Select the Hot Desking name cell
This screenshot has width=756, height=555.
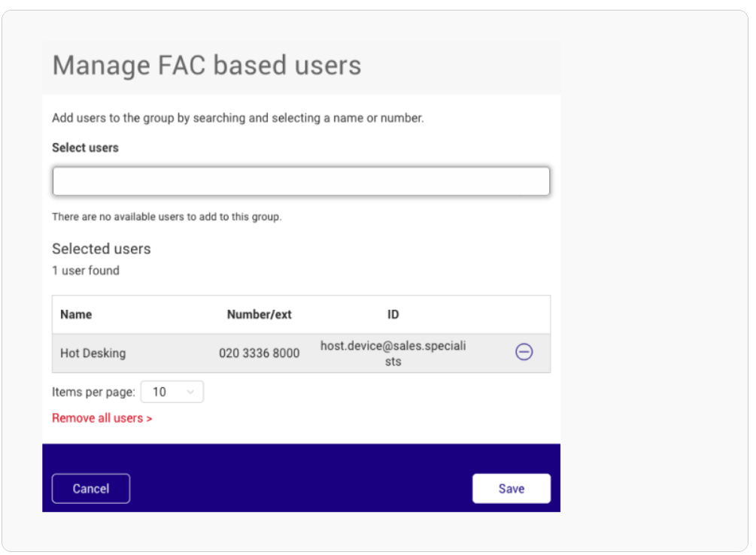(93, 353)
